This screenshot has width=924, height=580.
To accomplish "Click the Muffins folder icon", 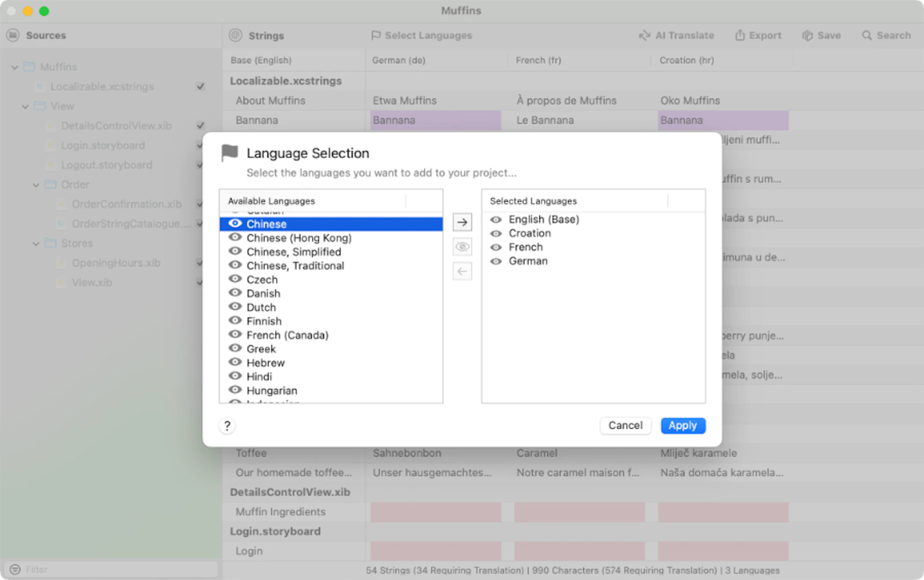I will [29, 67].
